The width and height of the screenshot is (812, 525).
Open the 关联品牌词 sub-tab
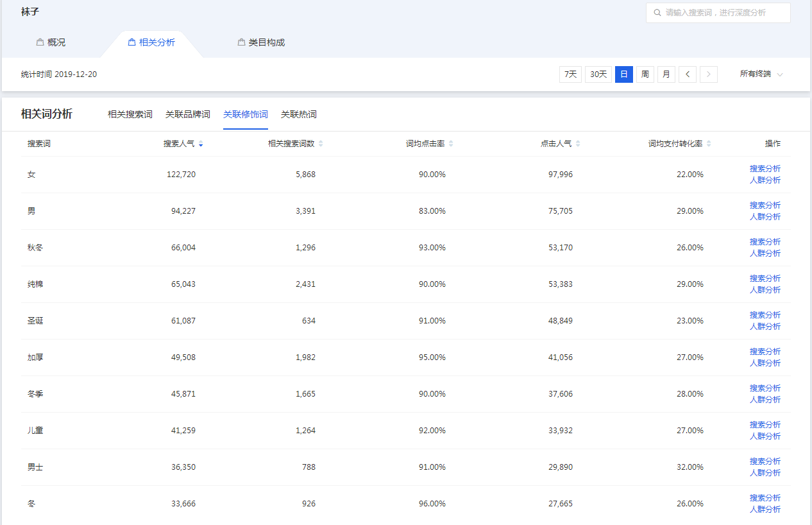(188, 114)
